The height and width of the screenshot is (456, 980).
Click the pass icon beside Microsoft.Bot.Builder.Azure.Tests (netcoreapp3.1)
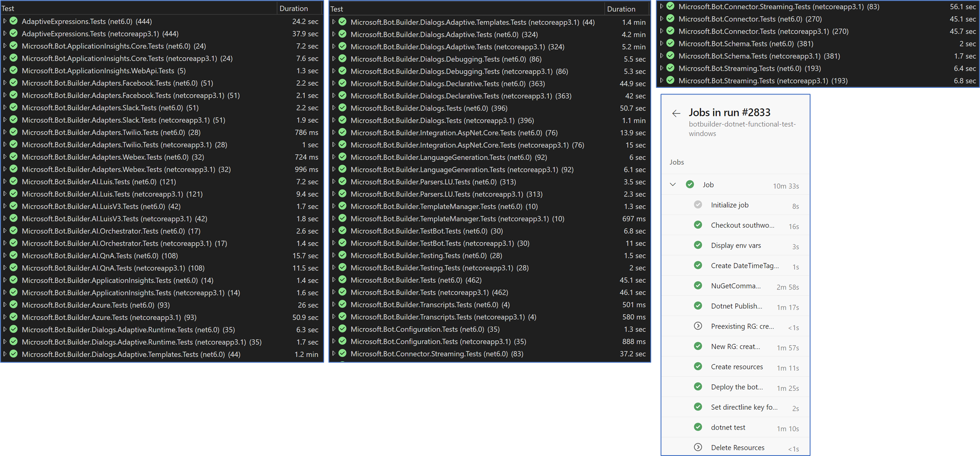(x=13, y=317)
